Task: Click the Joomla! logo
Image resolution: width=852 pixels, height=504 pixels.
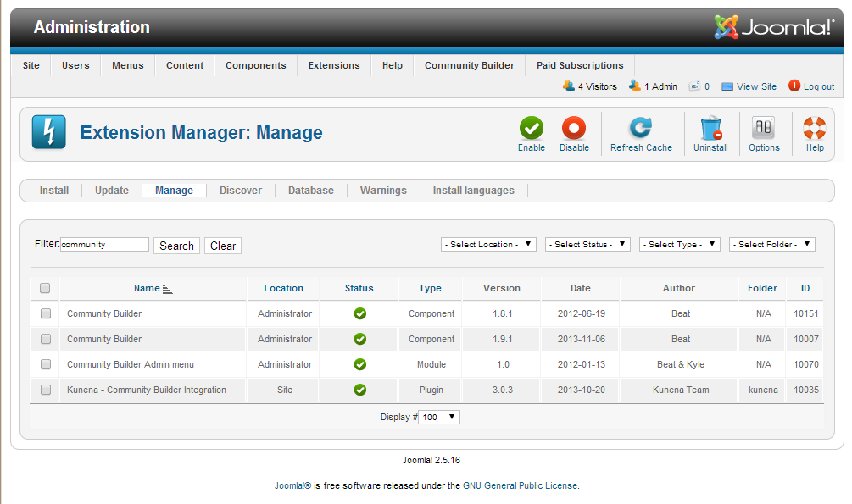Action: 774,27
